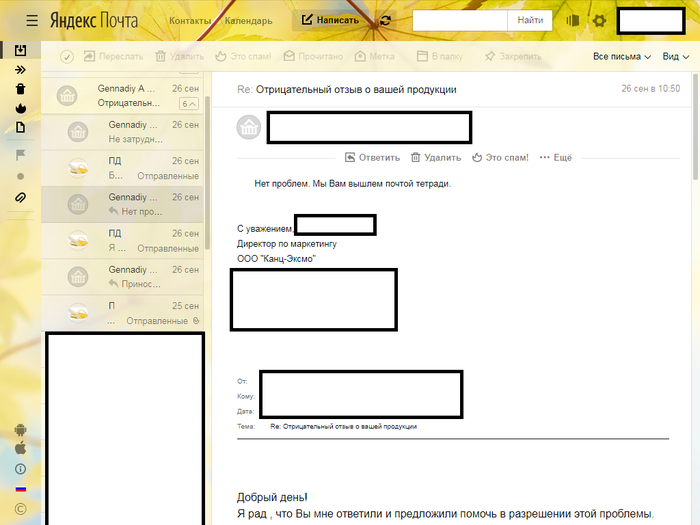Viewport: 700px width, 525px height.
Task: Open the Spam flame icon in sidebar
Action: pyautogui.click(x=20, y=108)
